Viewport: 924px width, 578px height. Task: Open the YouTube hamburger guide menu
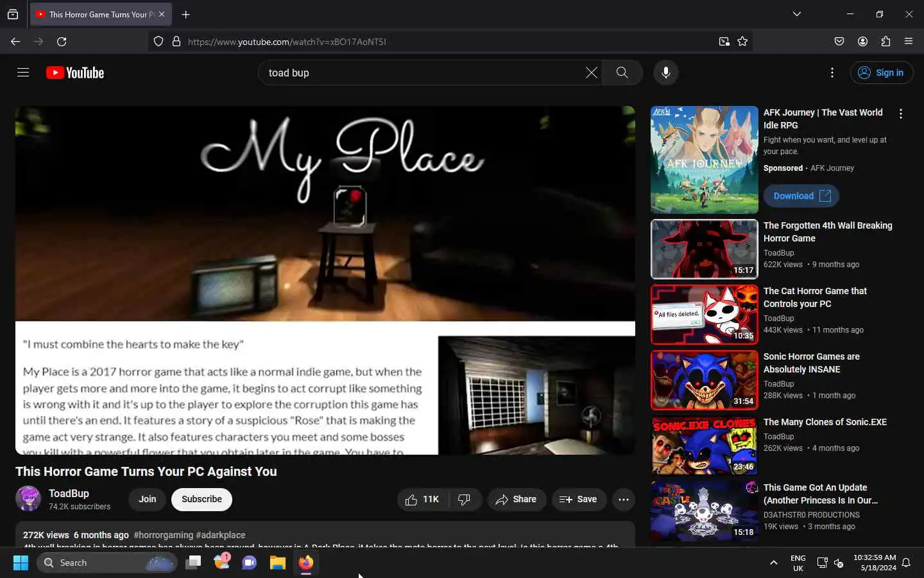23,73
